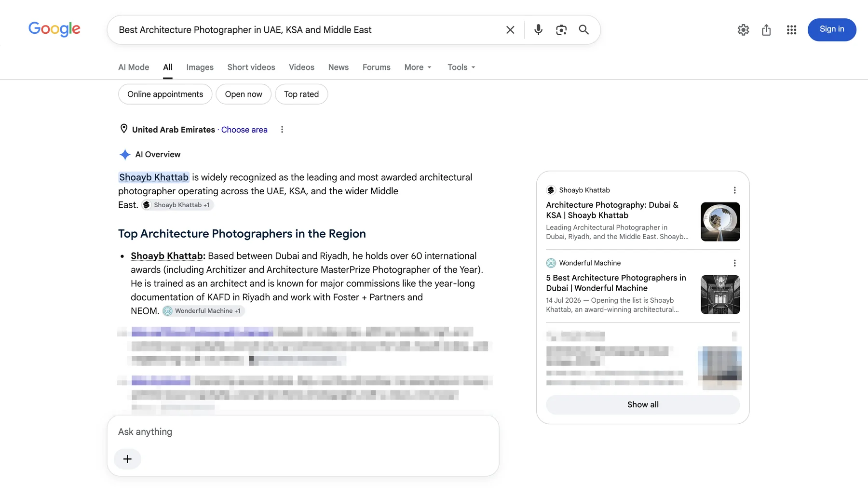868x496 pixels.
Task: Click the Shoayb Khattab favicon in the source card
Action: tap(551, 190)
